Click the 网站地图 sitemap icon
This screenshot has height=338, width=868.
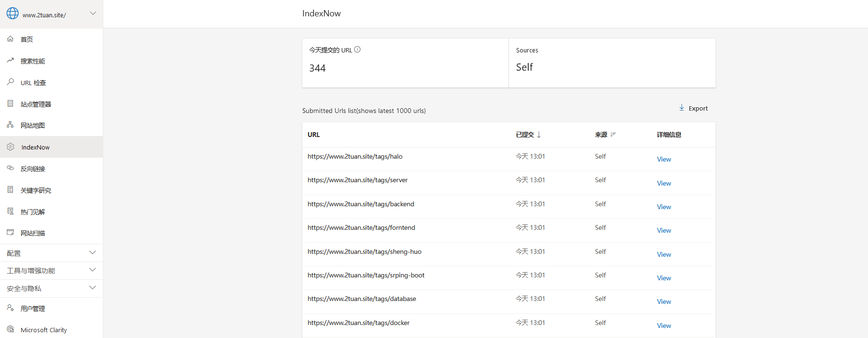pos(10,125)
